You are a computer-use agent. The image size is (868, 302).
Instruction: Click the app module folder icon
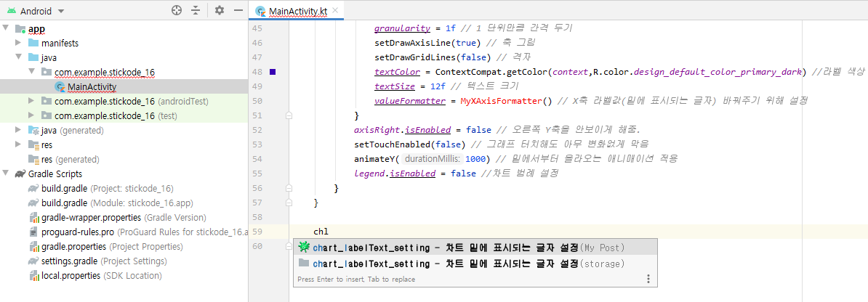20,29
